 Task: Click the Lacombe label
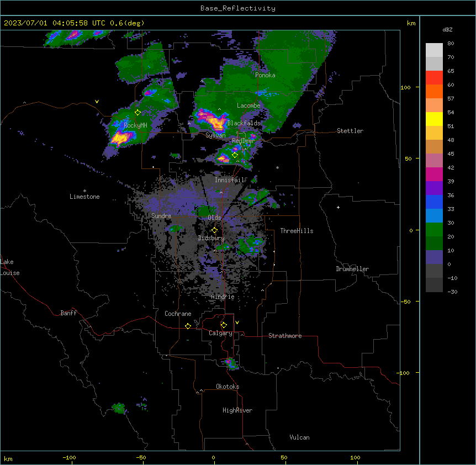[248, 105]
